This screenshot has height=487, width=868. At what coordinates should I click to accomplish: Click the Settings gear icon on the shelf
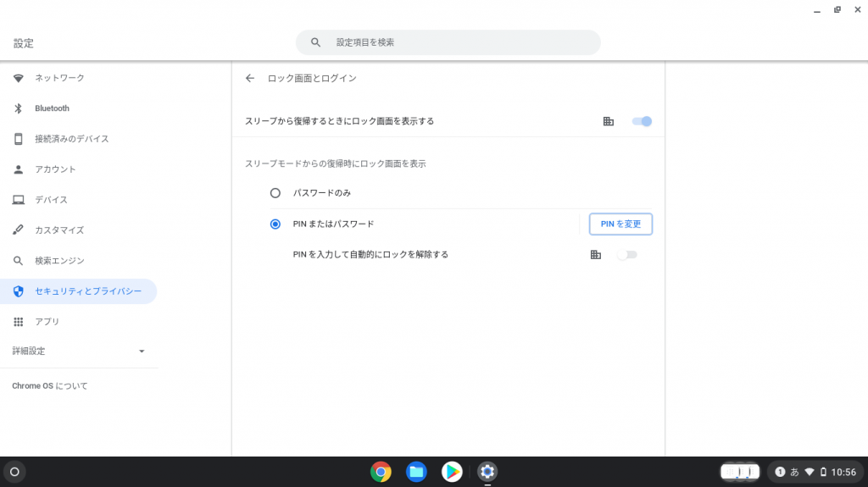[x=487, y=472]
